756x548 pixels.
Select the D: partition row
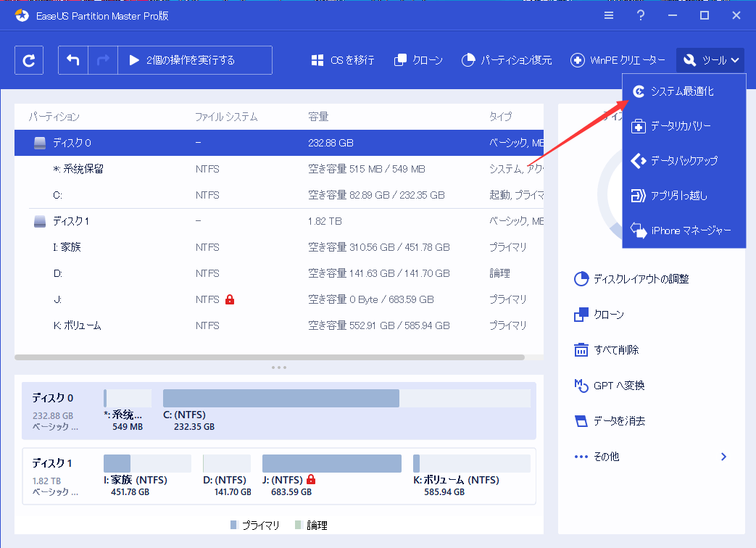[279, 273]
